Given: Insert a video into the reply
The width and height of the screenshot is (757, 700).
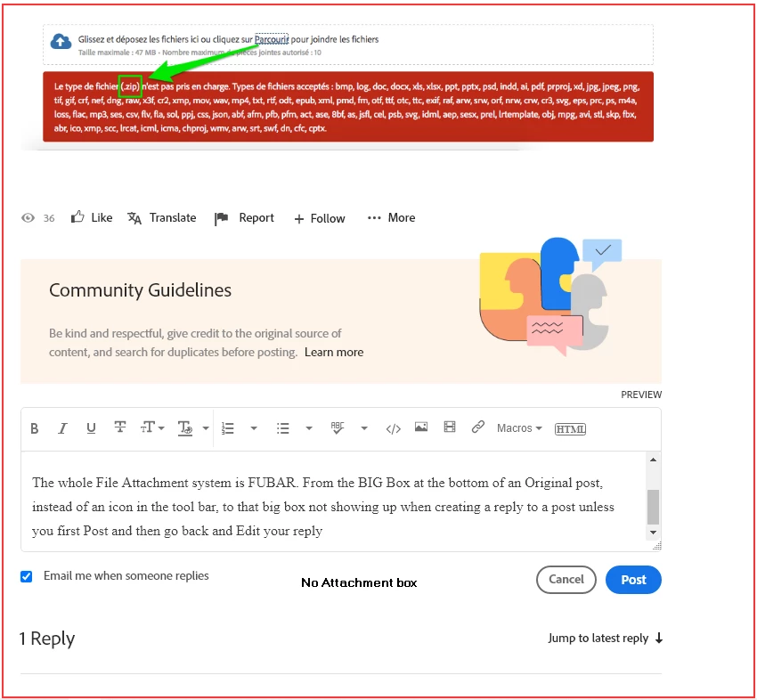Looking at the screenshot, I should pyautogui.click(x=450, y=427).
